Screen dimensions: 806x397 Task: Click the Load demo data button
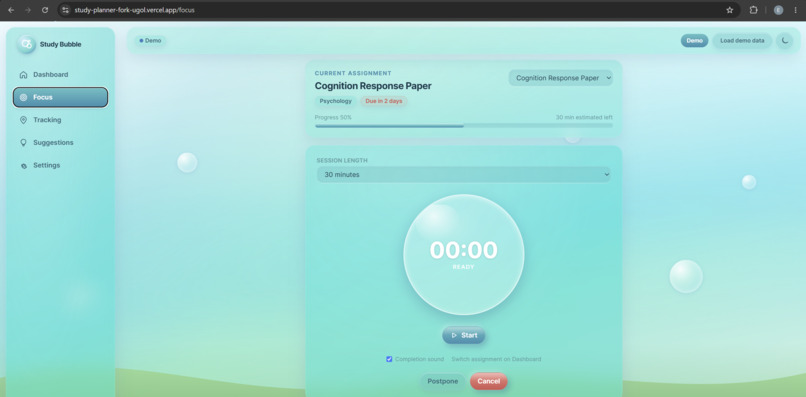coord(742,41)
